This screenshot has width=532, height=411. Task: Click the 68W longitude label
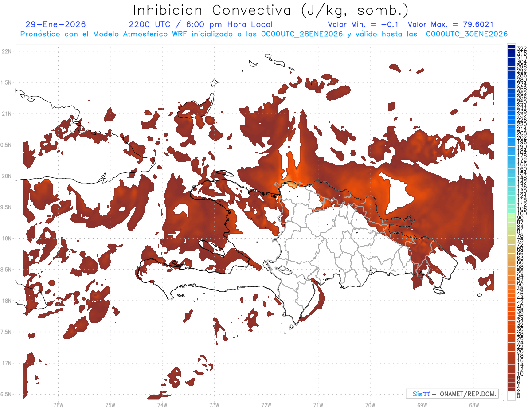[x=473, y=405]
